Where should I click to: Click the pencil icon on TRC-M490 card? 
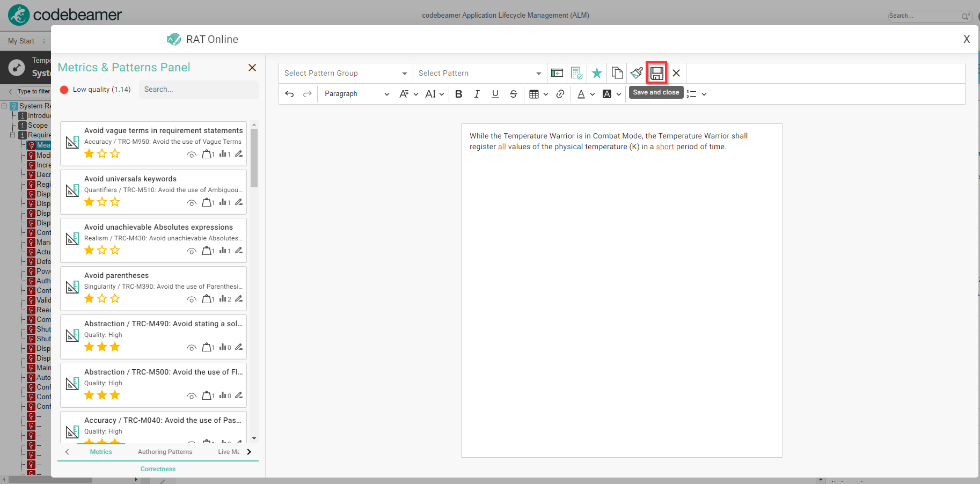(x=239, y=347)
